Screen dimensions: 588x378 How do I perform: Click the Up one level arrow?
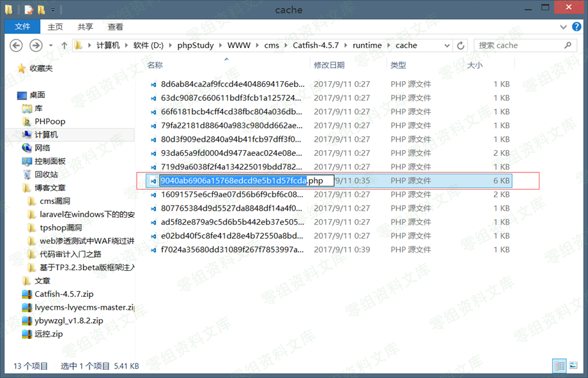pos(65,45)
